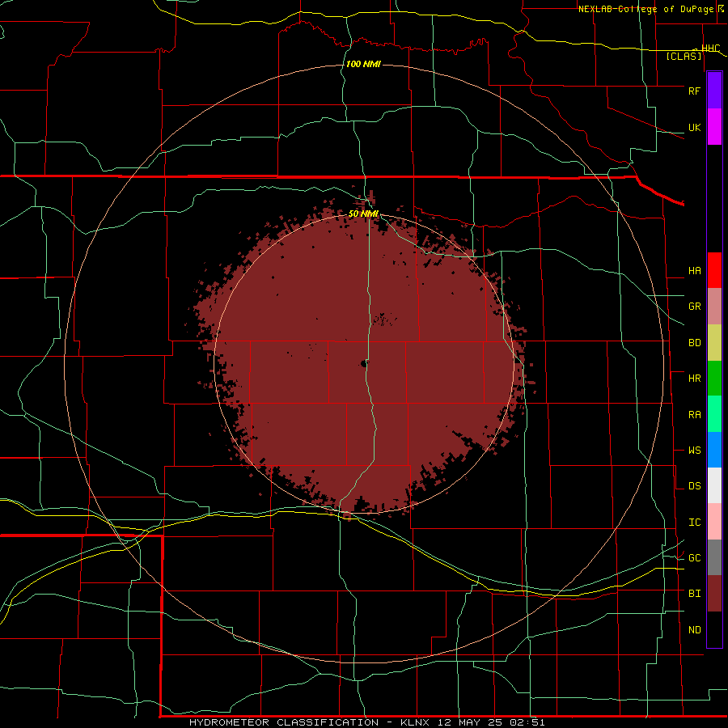Click the NEXLAB-College of DuPage text

(647, 9)
